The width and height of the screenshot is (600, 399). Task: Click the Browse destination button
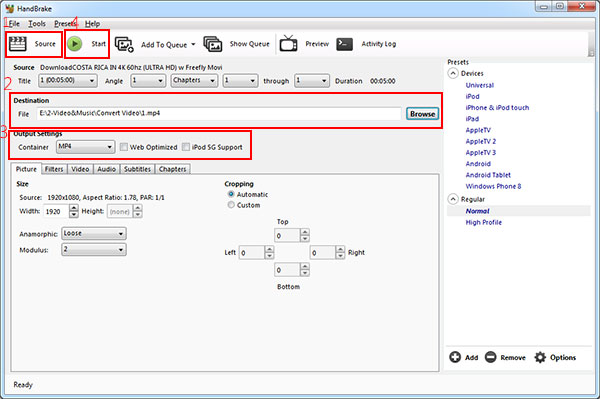tap(422, 114)
